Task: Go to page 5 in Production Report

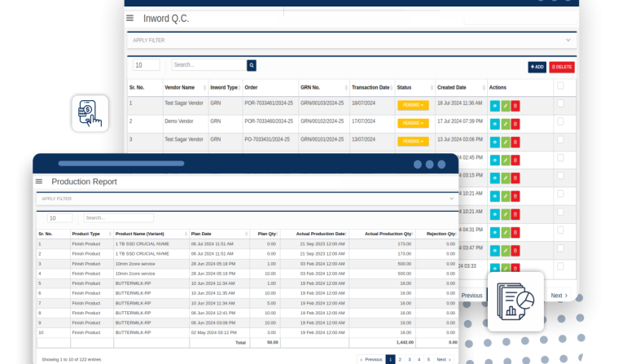Action: 428,359
